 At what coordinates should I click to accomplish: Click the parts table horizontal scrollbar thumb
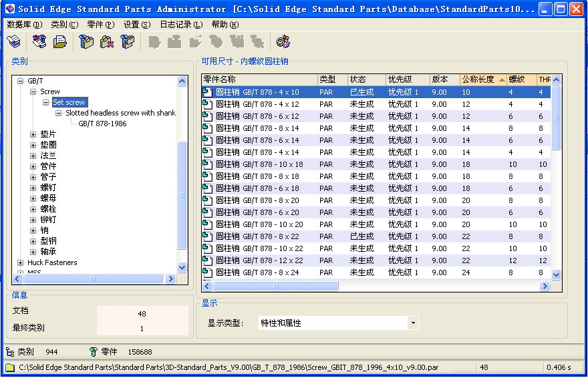point(276,287)
